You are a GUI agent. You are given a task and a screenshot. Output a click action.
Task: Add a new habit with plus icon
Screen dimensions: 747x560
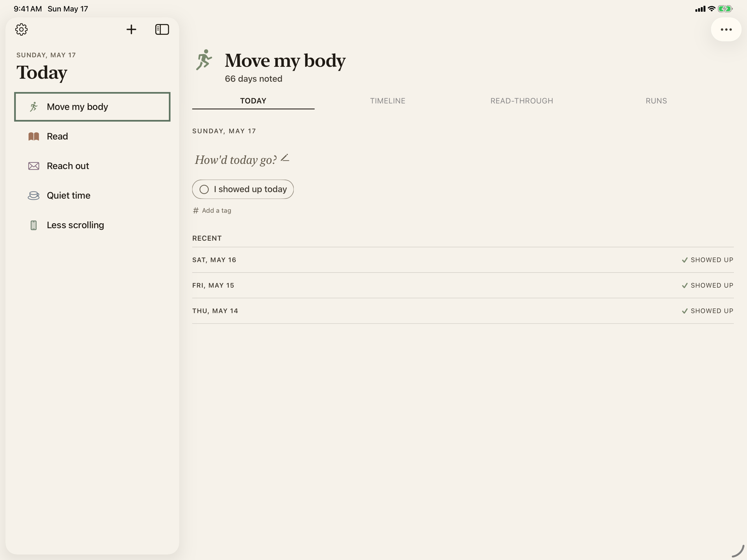click(x=131, y=30)
